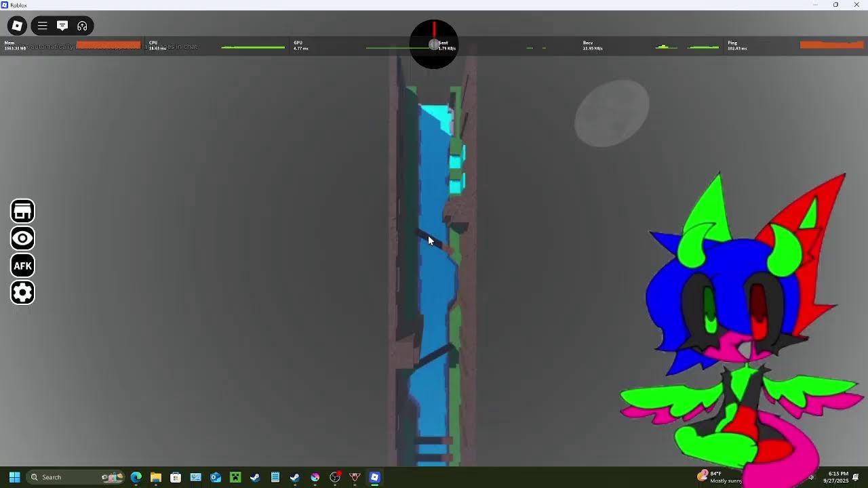Click the Mem performance stat
This screenshot has width=868, height=488.
(15, 45)
